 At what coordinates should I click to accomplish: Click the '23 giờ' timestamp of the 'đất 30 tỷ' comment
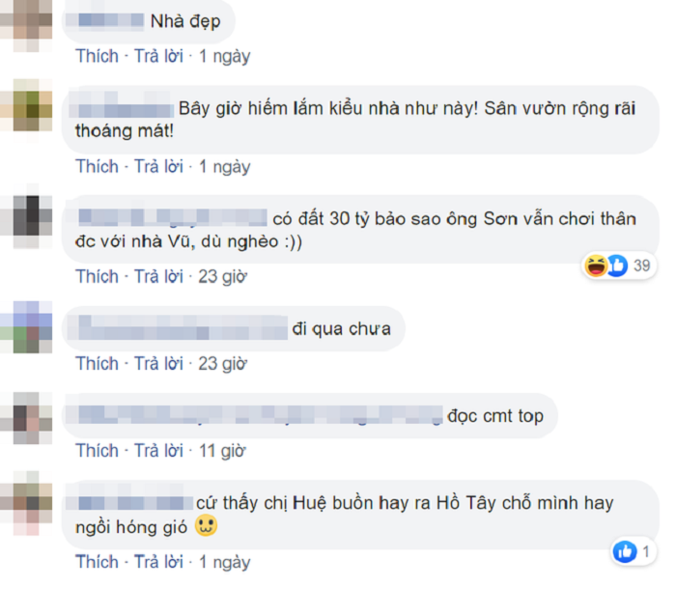tap(222, 277)
